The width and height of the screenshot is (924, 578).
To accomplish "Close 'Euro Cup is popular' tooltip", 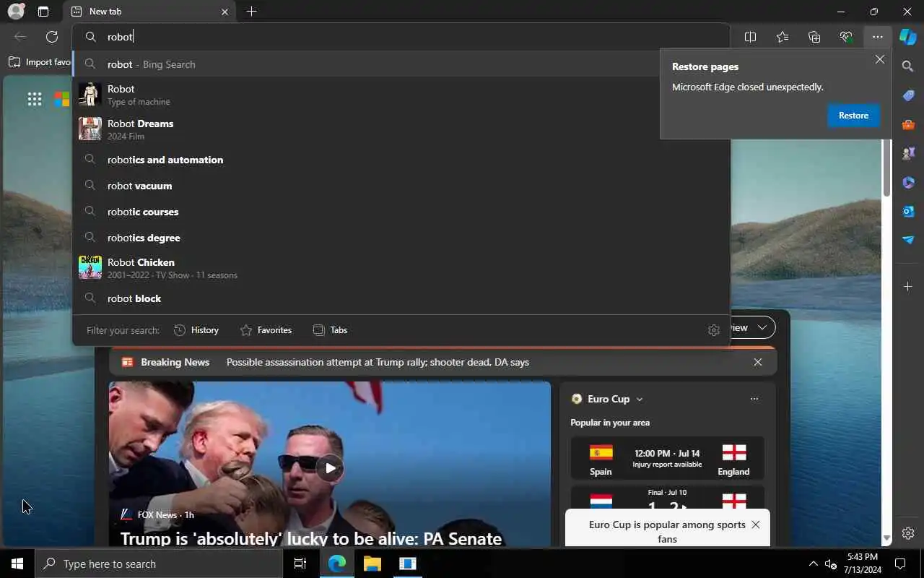I will (x=755, y=525).
